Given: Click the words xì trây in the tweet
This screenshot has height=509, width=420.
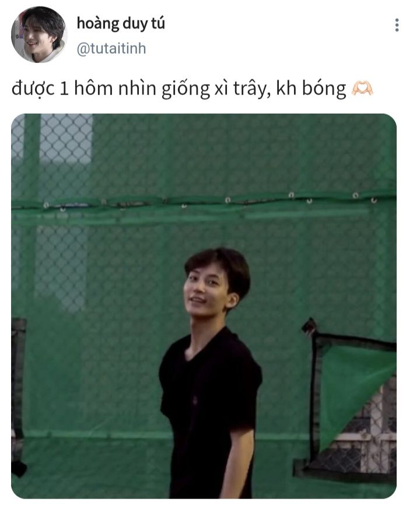Looking at the screenshot, I should pyautogui.click(x=242, y=89).
